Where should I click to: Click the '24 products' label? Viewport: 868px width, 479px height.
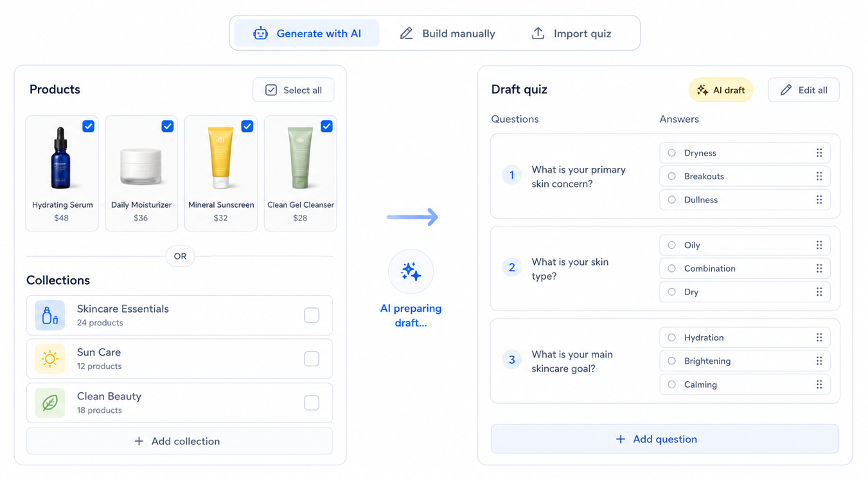100,323
